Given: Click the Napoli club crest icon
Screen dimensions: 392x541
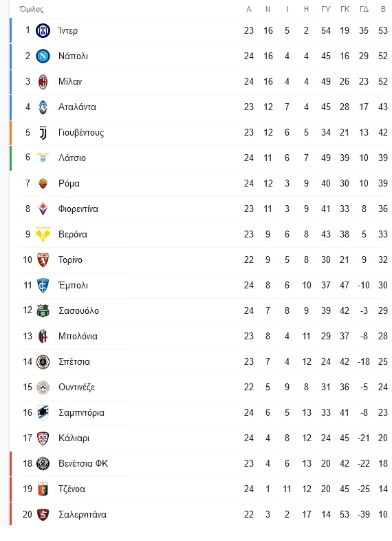Looking at the screenshot, I should pyautogui.click(x=43, y=56).
